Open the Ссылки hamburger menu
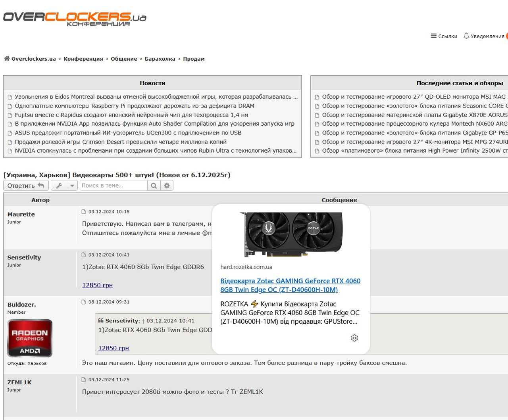 click(444, 36)
